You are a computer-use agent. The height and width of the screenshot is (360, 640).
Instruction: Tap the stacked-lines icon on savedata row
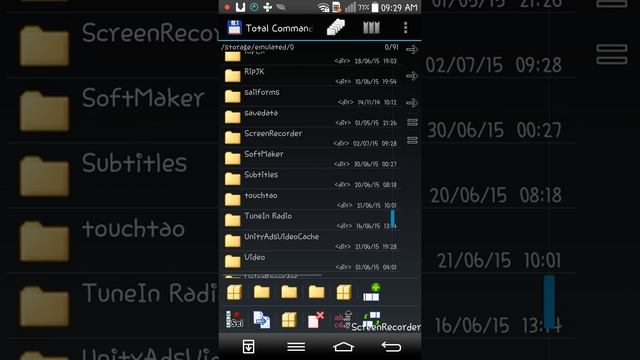coord(412,122)
